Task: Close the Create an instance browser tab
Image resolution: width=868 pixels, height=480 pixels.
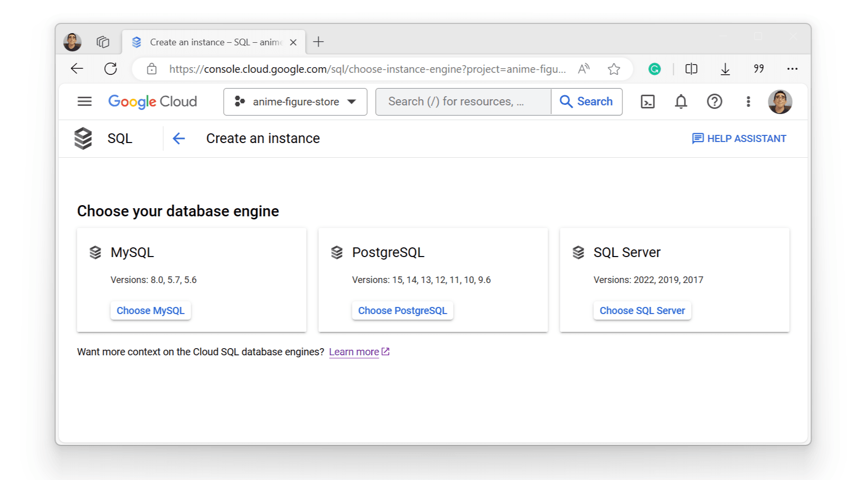Action: pyautogui.click(x=293, y=42)
